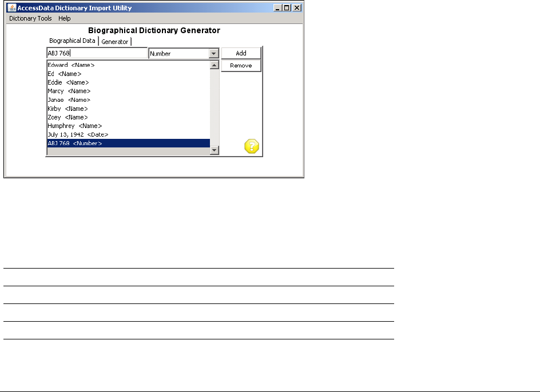This screenshot has height=392, width=540.
Task: Maximize the Dictionary Import Utility window
Action: [287, 7]
